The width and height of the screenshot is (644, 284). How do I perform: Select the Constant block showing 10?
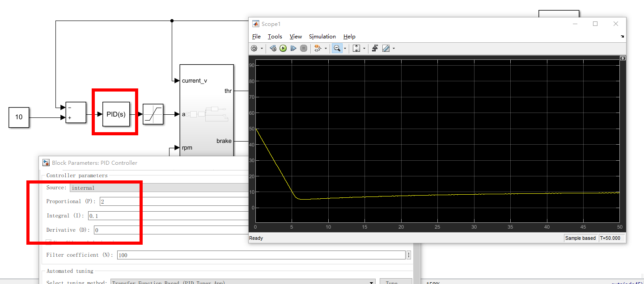point(19,117)
